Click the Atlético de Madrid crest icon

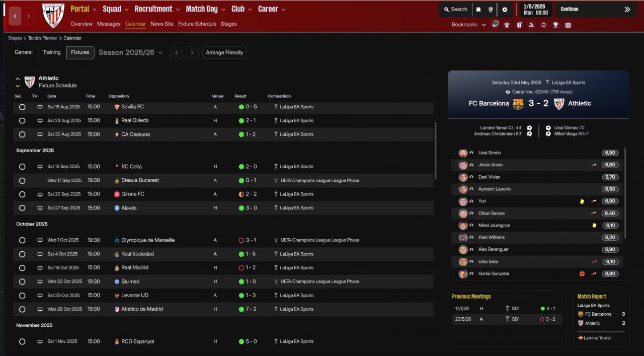point(117,309)
